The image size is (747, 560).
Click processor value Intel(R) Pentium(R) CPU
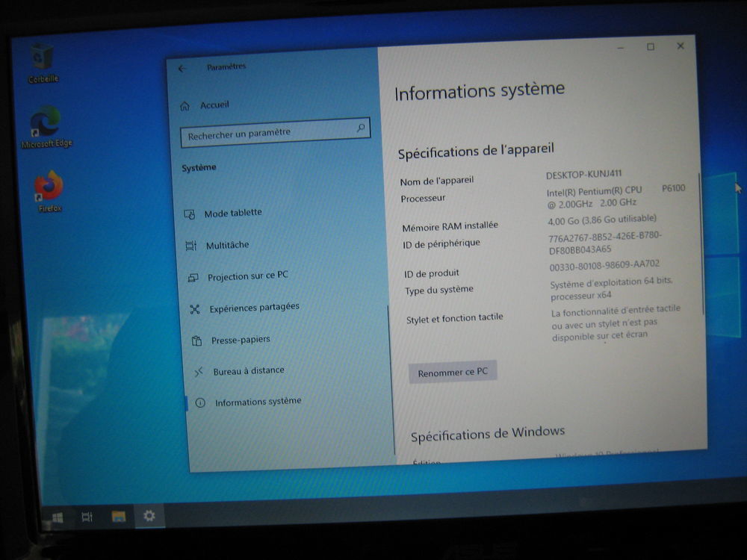tap(594, 191)
